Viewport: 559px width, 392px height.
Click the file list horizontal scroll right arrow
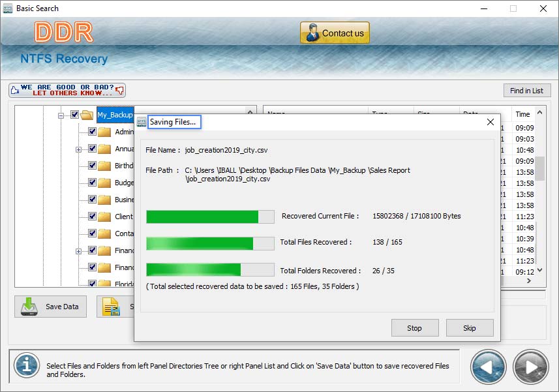pos(529,281)
